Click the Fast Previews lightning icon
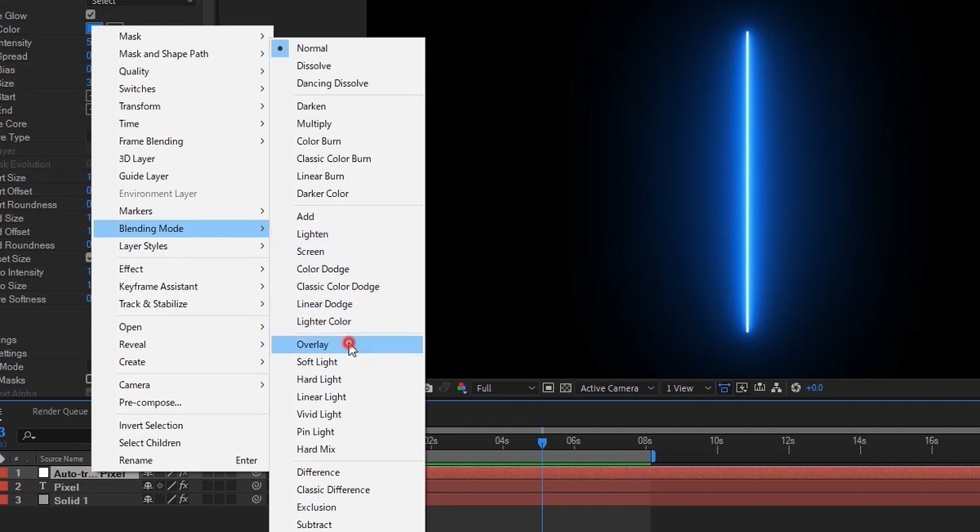The height and width of the screenshot is (532, 980). (x=742, y=388)
